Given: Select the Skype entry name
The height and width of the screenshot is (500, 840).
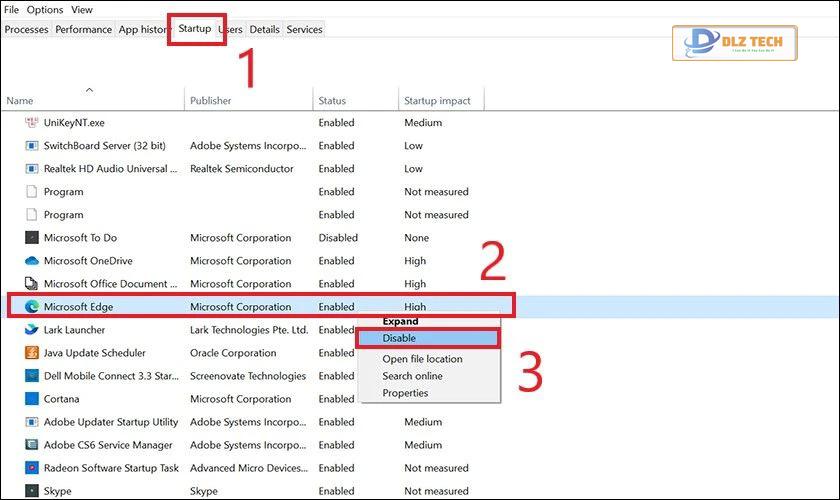Looking at the screenshot, I should pyautogui.click(x=57, y=491).
